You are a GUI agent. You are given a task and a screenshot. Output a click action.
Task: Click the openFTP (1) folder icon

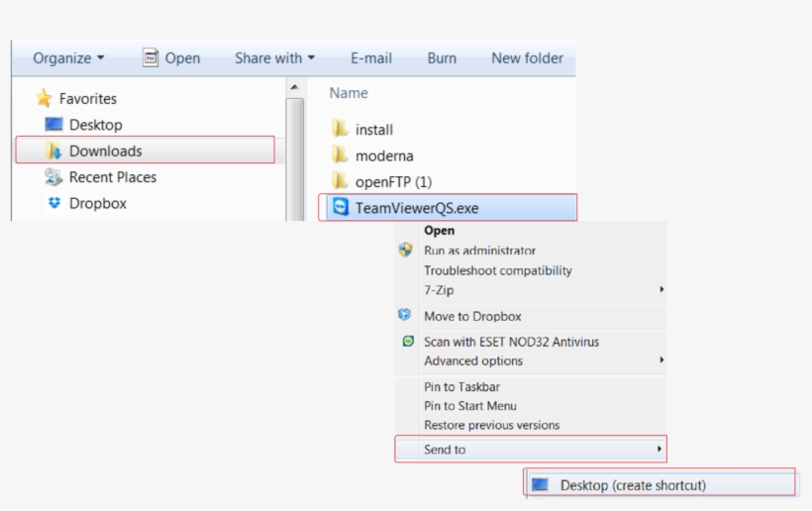340,180
